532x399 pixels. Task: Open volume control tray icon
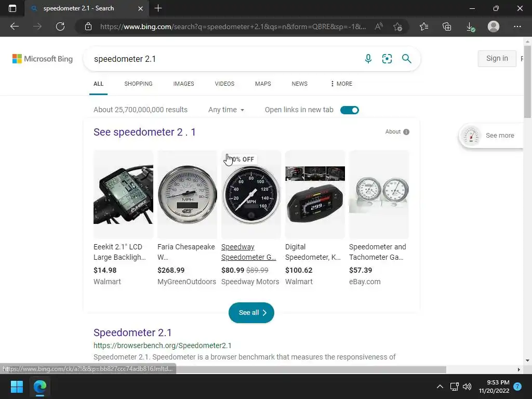[x=467, y=387]
